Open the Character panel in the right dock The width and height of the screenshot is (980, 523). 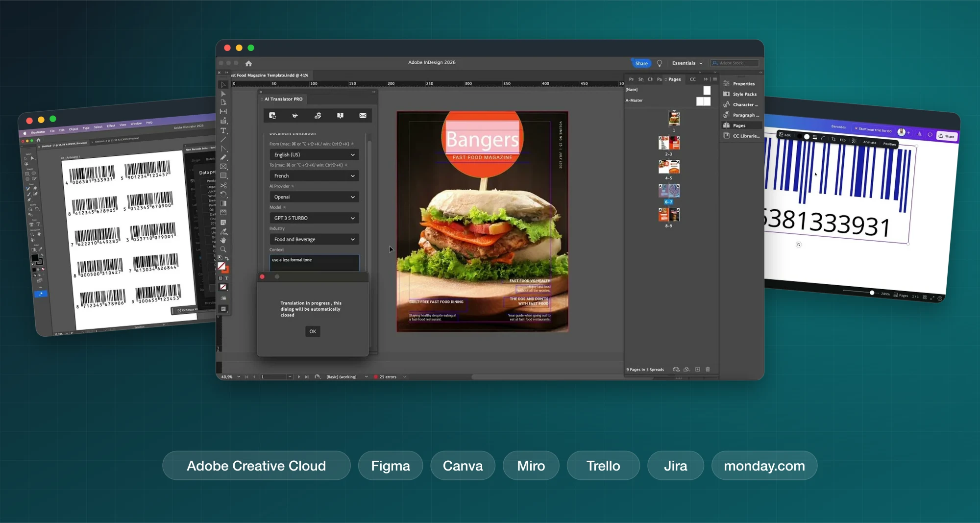coord(741,104)
